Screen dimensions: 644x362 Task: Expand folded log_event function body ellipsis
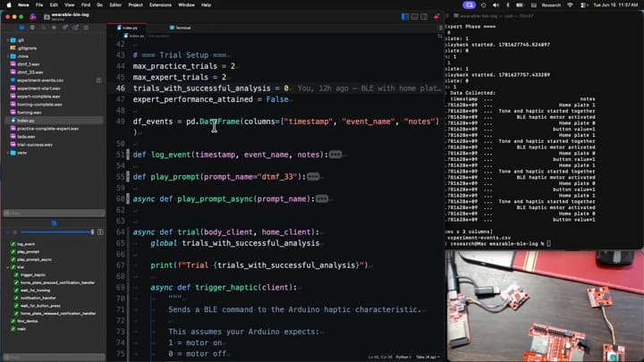335,155
